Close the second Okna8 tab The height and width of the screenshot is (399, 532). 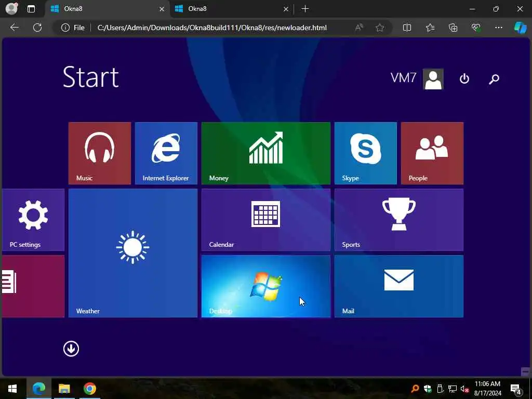[286, 9]
